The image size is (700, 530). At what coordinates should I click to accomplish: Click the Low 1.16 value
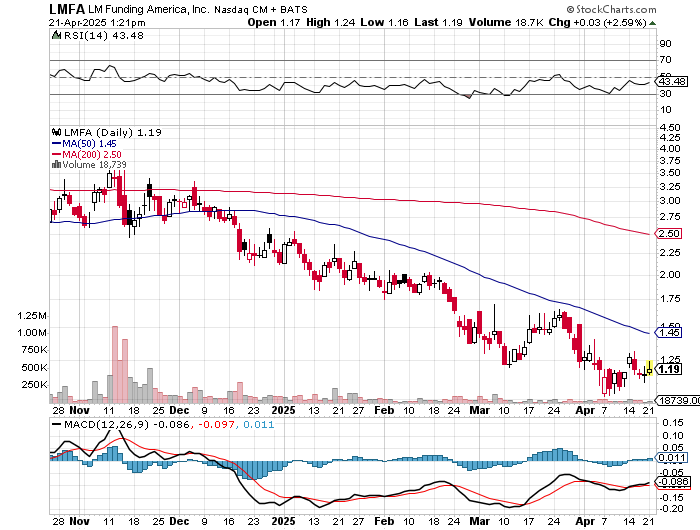point(384,22)
